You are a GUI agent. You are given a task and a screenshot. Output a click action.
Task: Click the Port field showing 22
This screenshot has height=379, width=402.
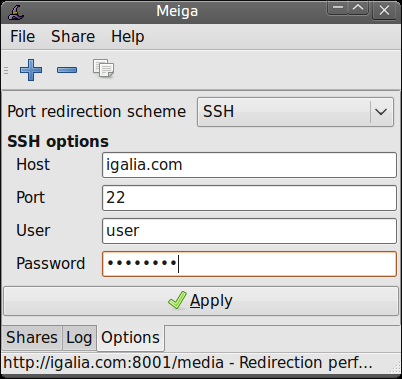(x=249, y=198)
